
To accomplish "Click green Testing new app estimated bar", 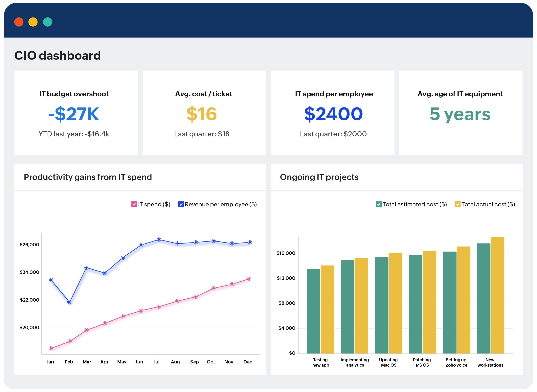I will 313,311.
